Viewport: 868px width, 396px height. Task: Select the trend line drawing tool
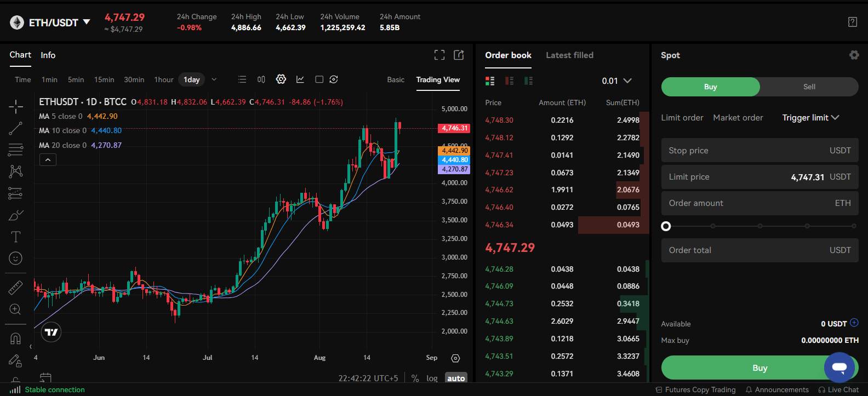(x=15, y=128)
